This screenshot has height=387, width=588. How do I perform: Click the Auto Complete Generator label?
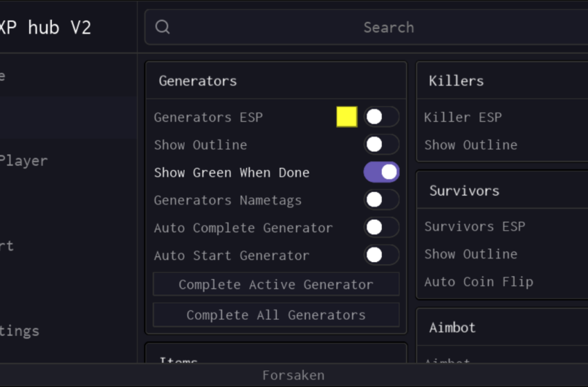point(243,228)
